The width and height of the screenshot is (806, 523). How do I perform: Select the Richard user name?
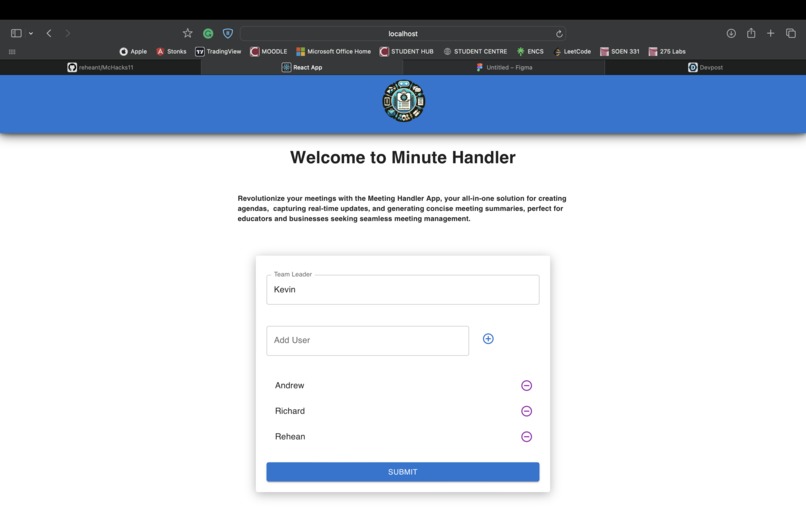290,411
